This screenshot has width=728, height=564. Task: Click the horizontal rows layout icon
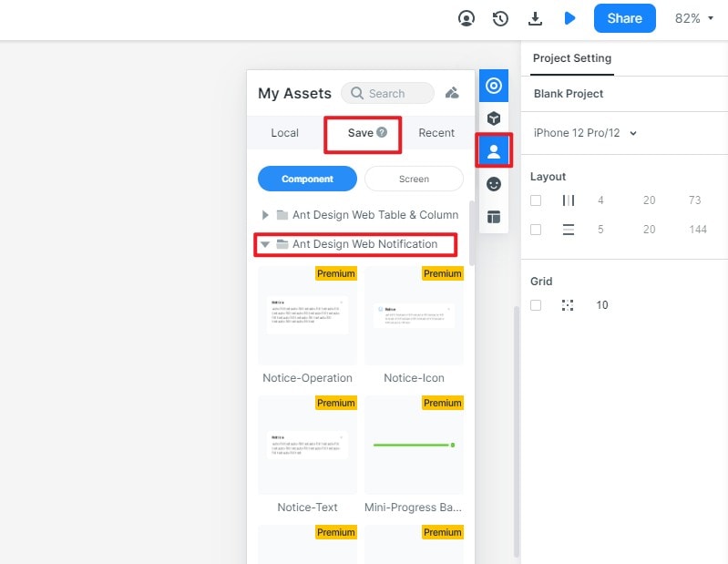[569, 230]
